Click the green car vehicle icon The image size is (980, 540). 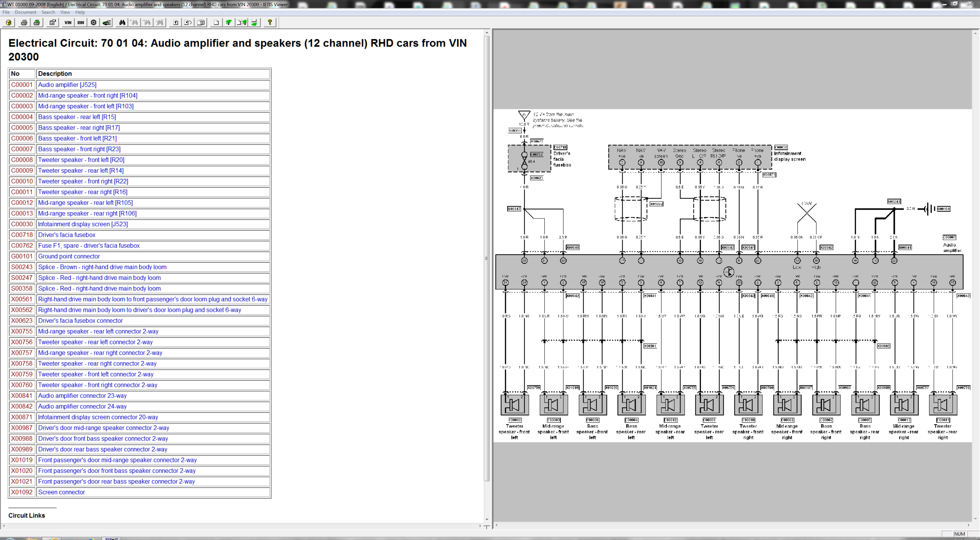point(106,22)
